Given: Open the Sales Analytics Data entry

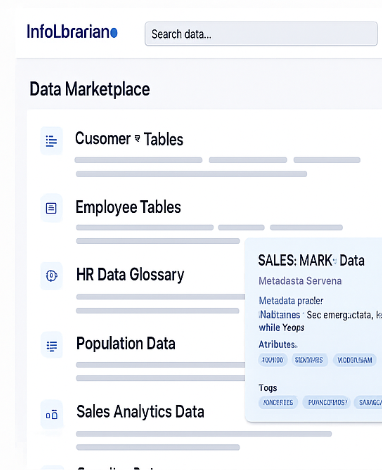Looking at the screenshot, I should [x=140, y=412].
